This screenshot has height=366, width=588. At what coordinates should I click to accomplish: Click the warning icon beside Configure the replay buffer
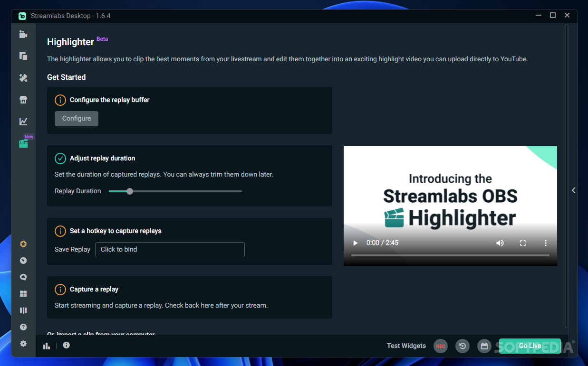[60, 100]
